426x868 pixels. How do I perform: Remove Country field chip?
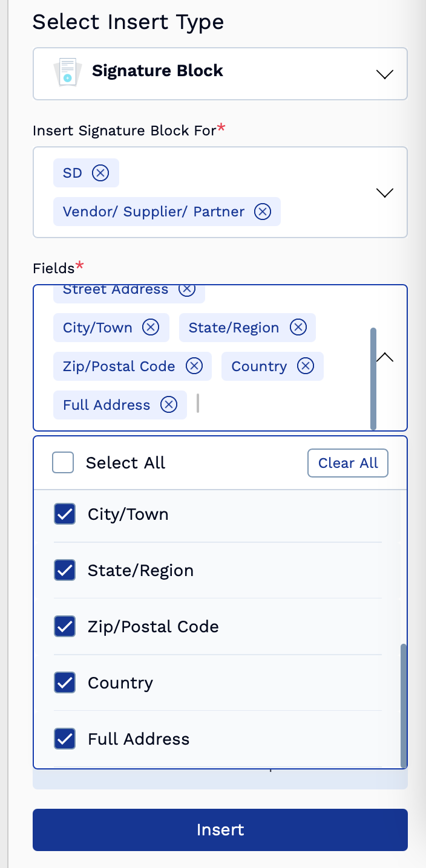click(306, 366)
